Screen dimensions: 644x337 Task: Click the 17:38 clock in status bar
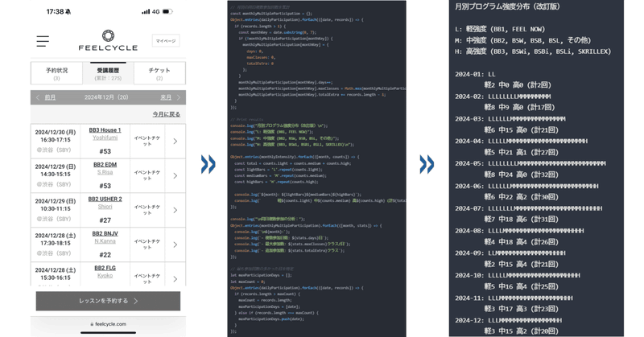[55, 12]
